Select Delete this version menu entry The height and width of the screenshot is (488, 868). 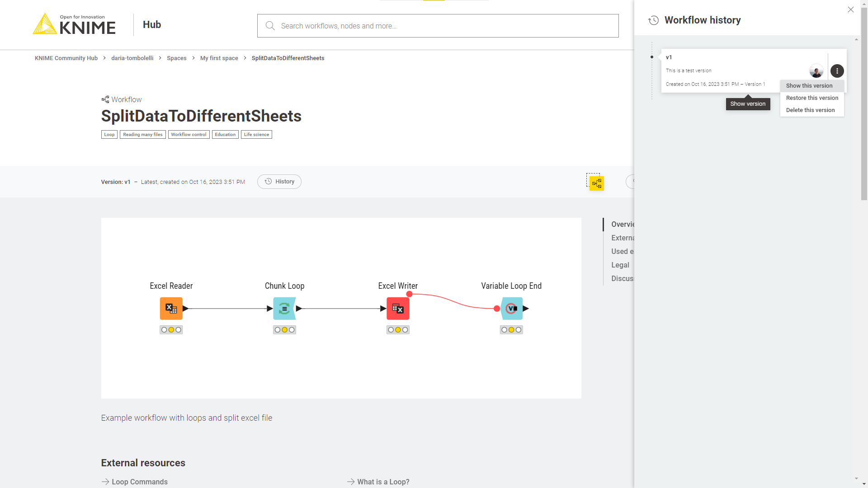812,110
